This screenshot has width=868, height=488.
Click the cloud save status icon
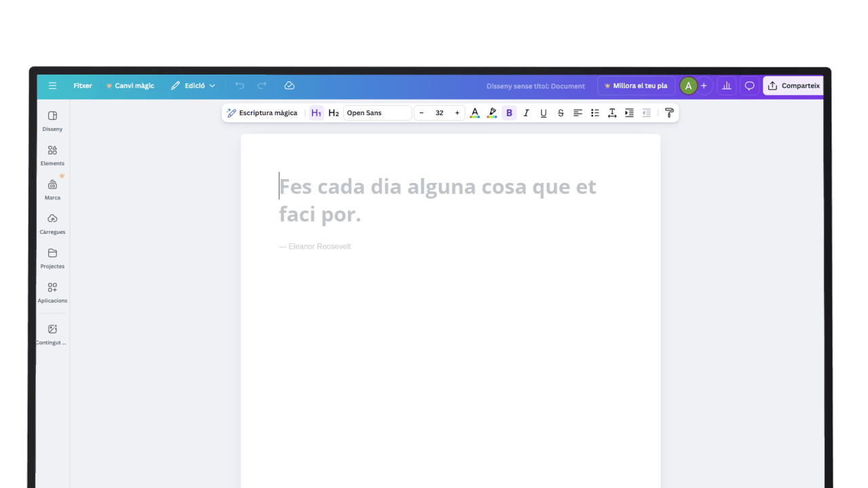pos(290,86)
